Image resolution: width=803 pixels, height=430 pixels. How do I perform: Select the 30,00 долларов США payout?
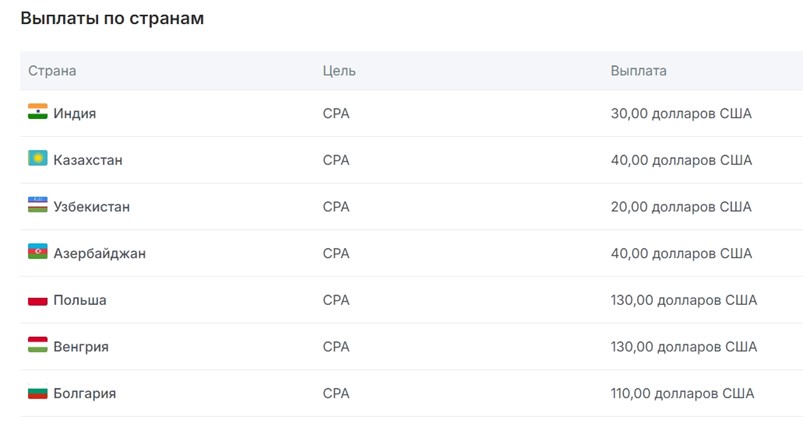(681, 113)
